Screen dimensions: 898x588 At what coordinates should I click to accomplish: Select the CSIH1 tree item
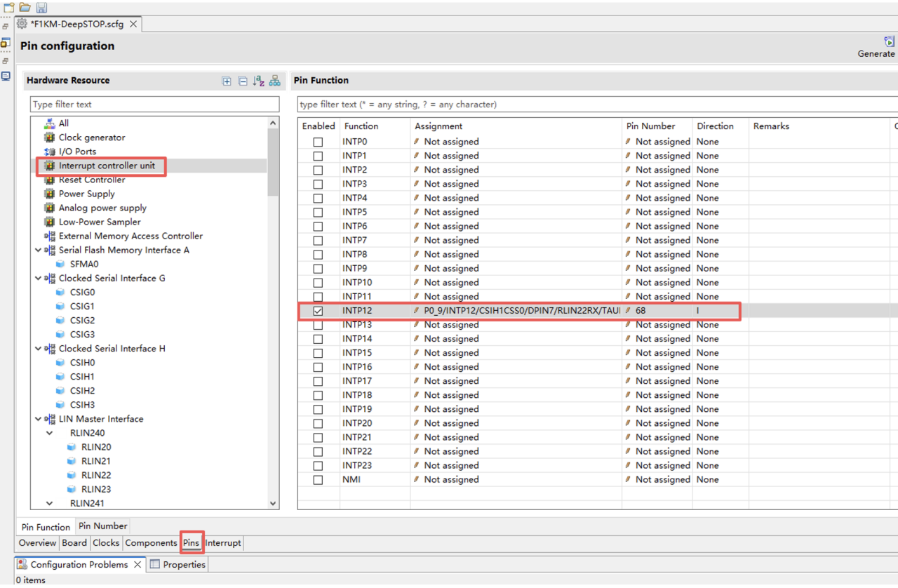[x=82, y=377]
